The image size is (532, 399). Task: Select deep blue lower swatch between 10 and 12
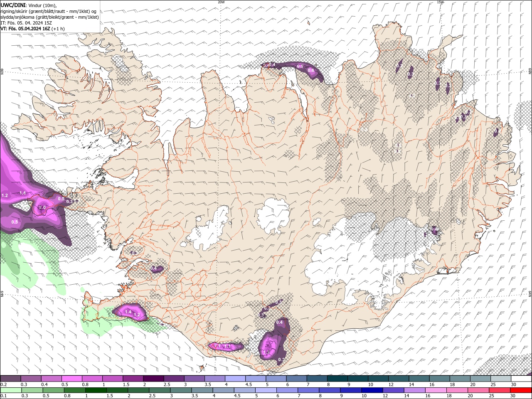tap(372, 390)
